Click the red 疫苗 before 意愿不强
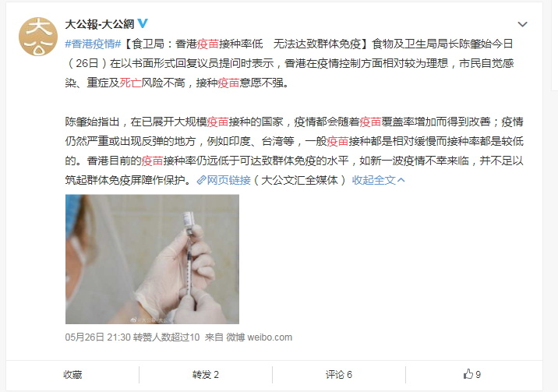This screenshot has width=558, height=392. 228,83
